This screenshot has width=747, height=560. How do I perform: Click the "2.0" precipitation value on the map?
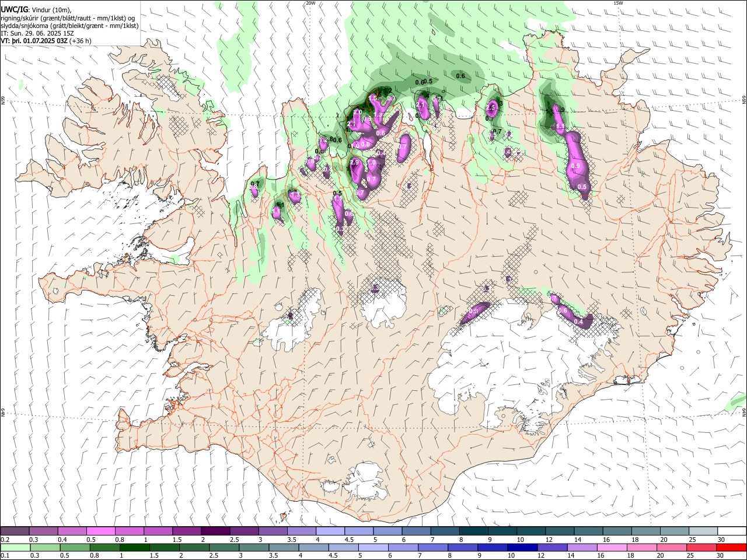358,112
